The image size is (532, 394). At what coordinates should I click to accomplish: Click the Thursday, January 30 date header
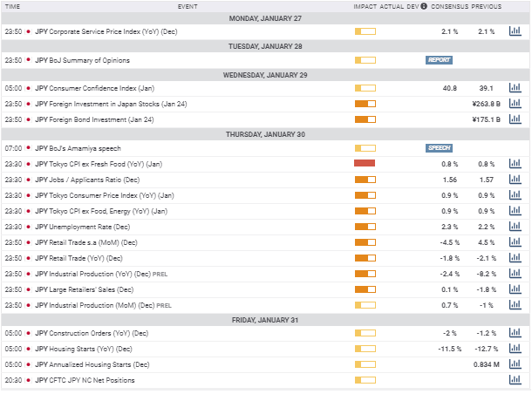265,134
